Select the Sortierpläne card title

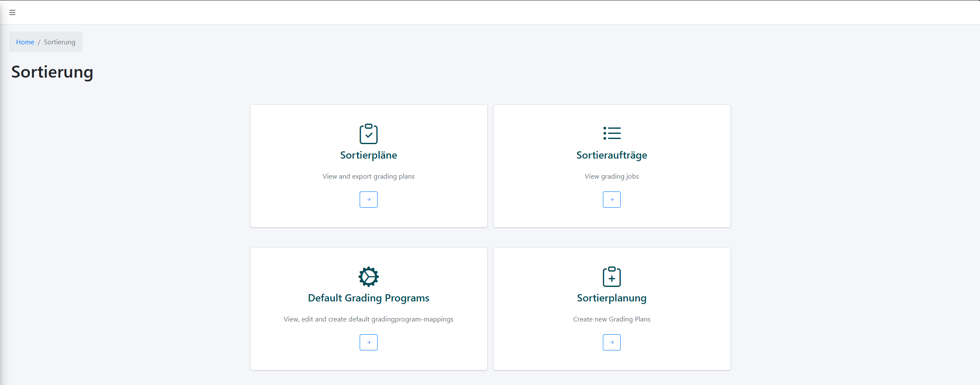pyautogui.click(x=369, y=155)
